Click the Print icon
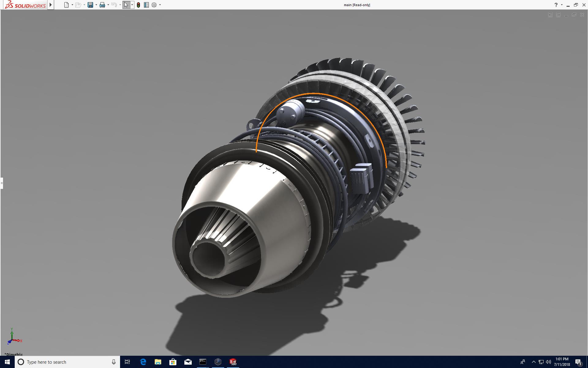Viewport: 588px width, 368px height. (x=102, y=5)
